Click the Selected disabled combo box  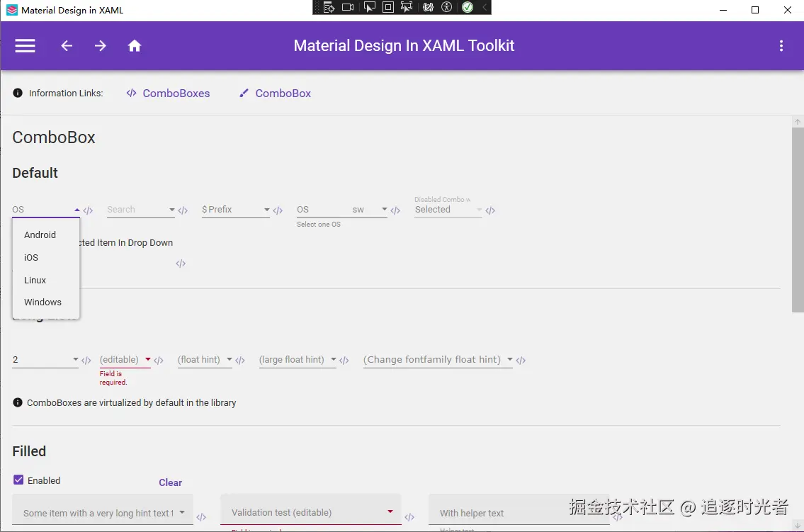tap(448, 210)
